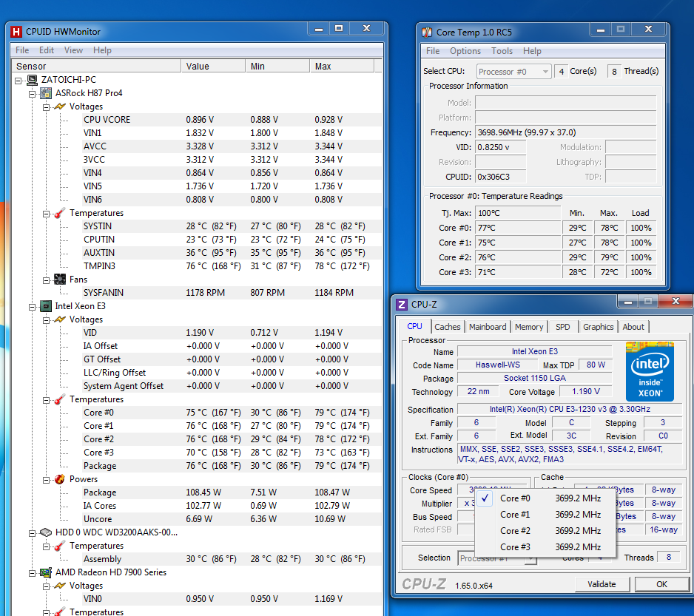
Task: Click the Intel inside Xeon logo in CPU-Z
Action: click(650, 371)
